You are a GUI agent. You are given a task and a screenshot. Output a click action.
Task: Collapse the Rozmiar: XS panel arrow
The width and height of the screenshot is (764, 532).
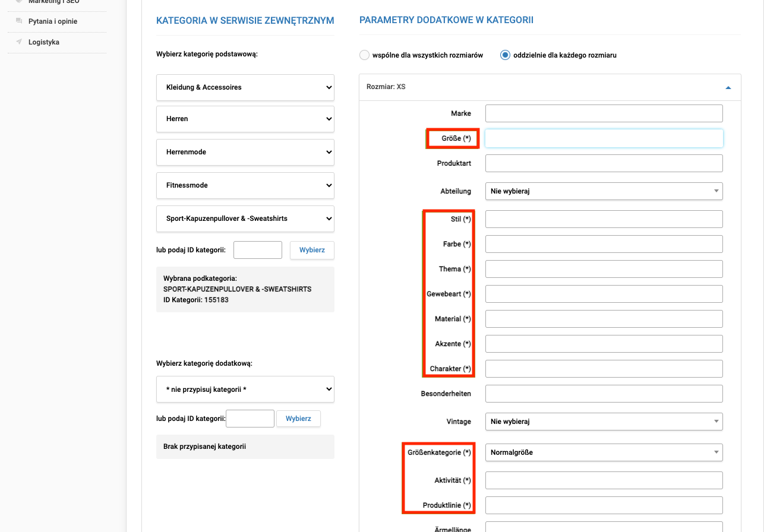[728, 87]
